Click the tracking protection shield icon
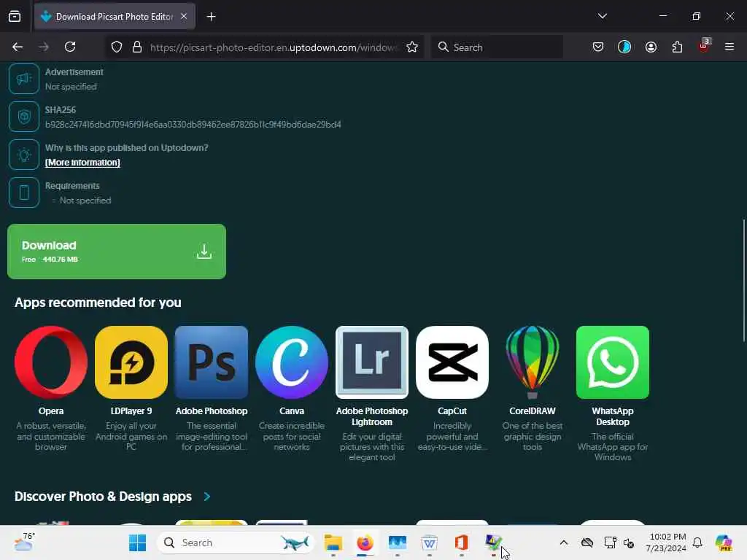 (117, 47)
